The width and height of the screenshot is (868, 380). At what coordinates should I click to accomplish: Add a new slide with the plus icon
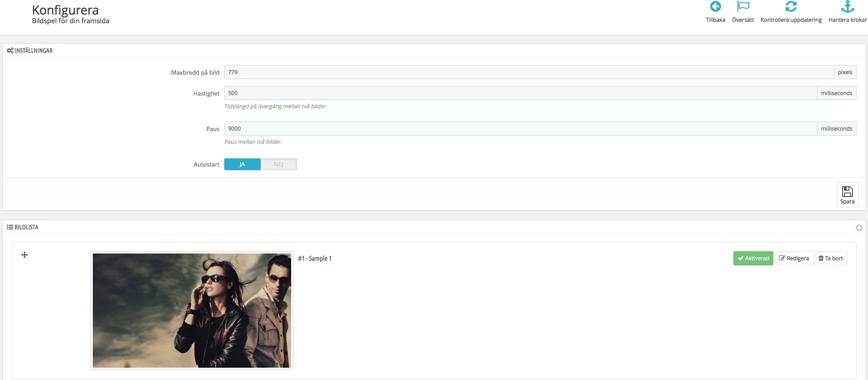click(859, 228)
